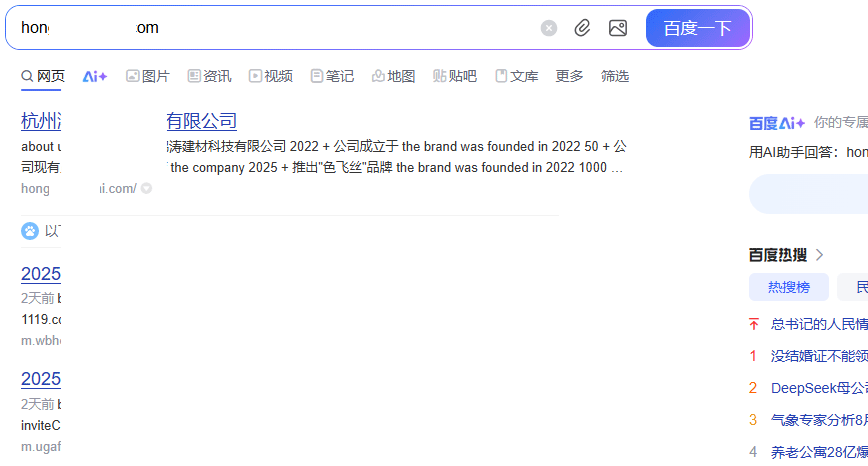Open the 地图 map tab
Viewport: 868px width, 466px height.
click(393, 76)
